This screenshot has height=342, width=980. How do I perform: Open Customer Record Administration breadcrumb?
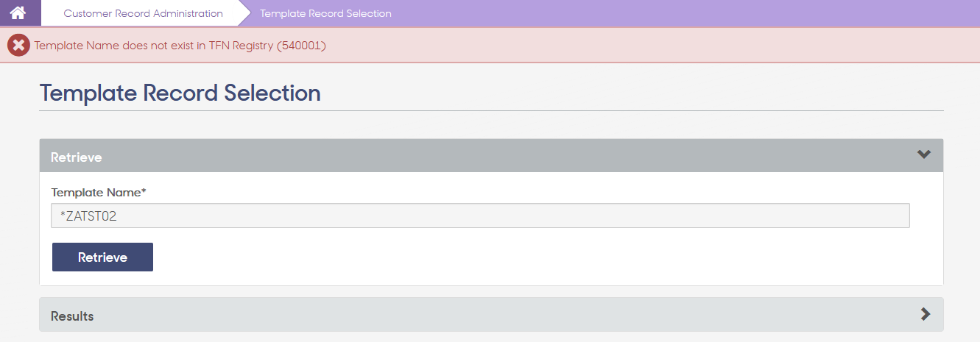pos(143,13)
